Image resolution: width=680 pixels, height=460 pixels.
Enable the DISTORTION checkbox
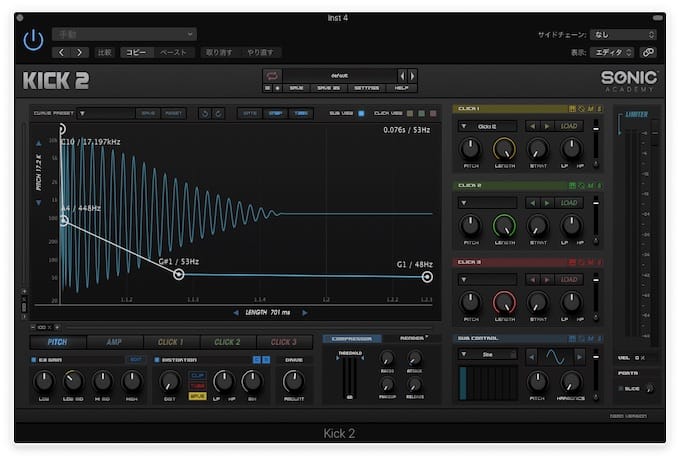(x=157, y=360)
